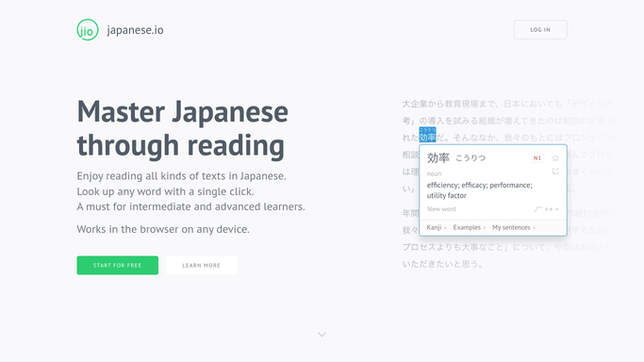Open the japanese.io home link text
Viewport: 644px width, 362px height.
pyautogui.click(x=135, y=30)
